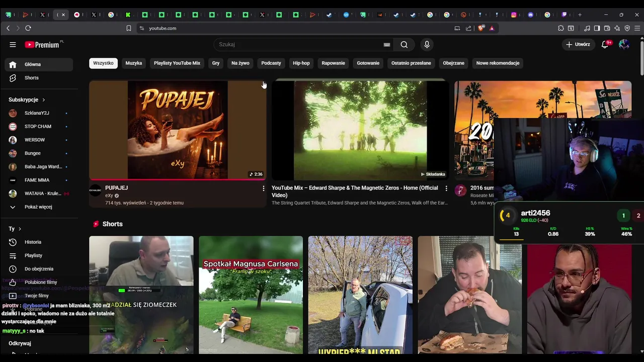Click the Brave Shields lion icon
The width and height of the screenshot is (644, 362).
coord(481,28)
